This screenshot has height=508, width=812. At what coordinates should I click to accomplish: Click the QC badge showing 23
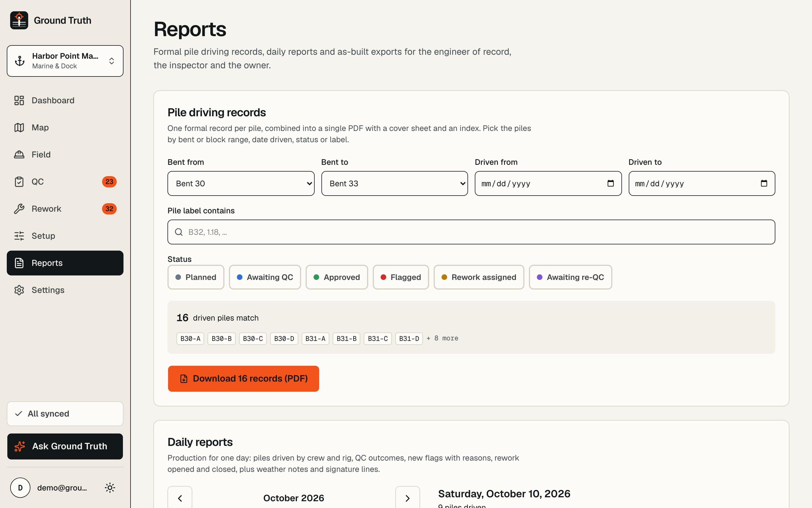109,182
